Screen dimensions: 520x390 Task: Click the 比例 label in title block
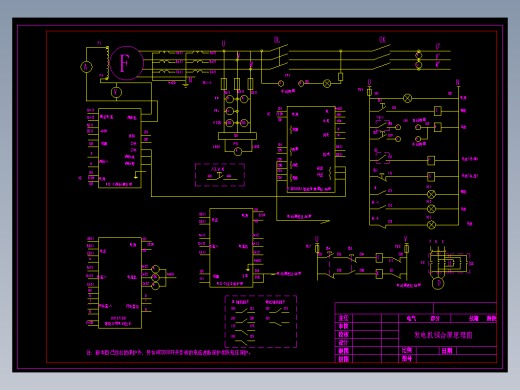pyautogui.click(x=407, y=350)
